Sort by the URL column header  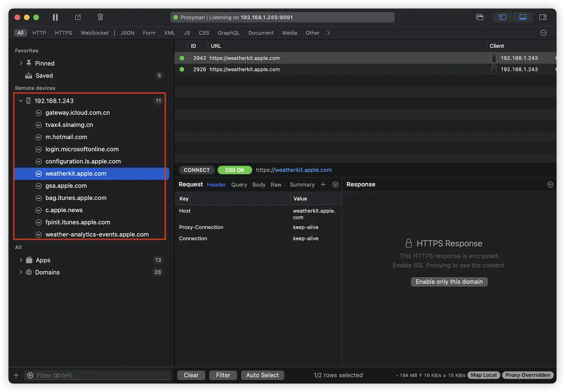pyautogui.click(x=216, y=46)
